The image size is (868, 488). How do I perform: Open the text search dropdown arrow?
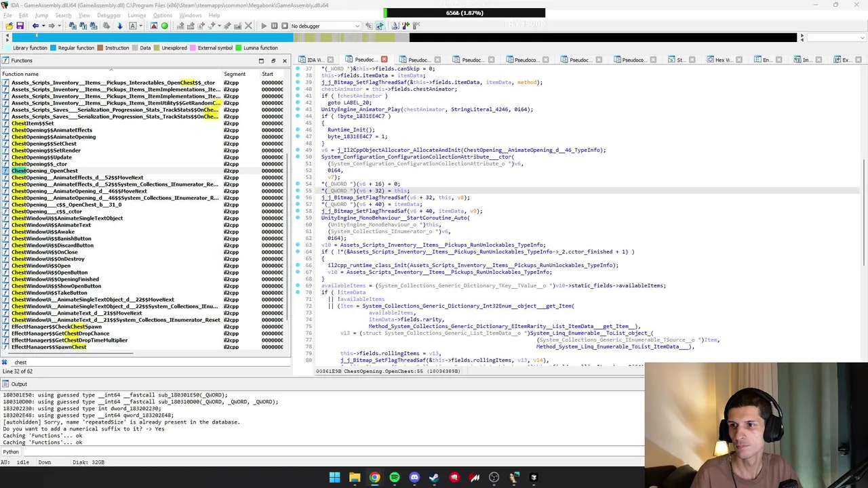click(140, 26)
